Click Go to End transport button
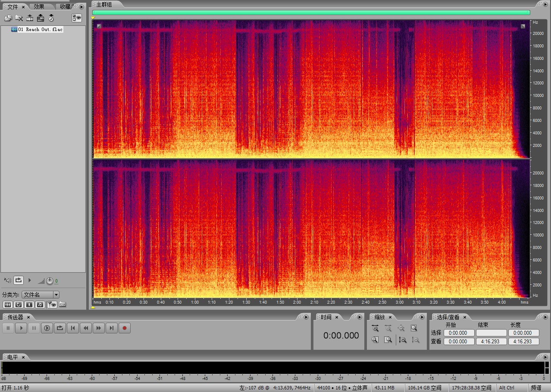 click(x=112, y=328)
